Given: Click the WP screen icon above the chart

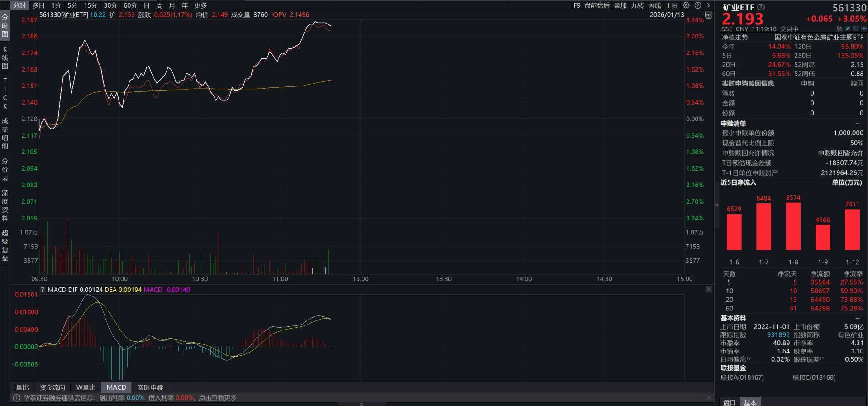Looking at the screenshot, I should click(x=709, y=15).
